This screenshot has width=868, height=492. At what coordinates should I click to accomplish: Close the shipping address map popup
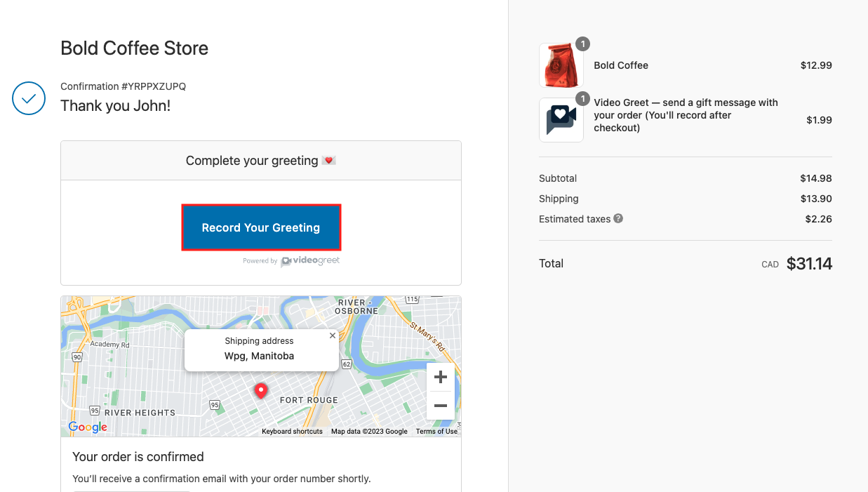click(x=333, y=335)
